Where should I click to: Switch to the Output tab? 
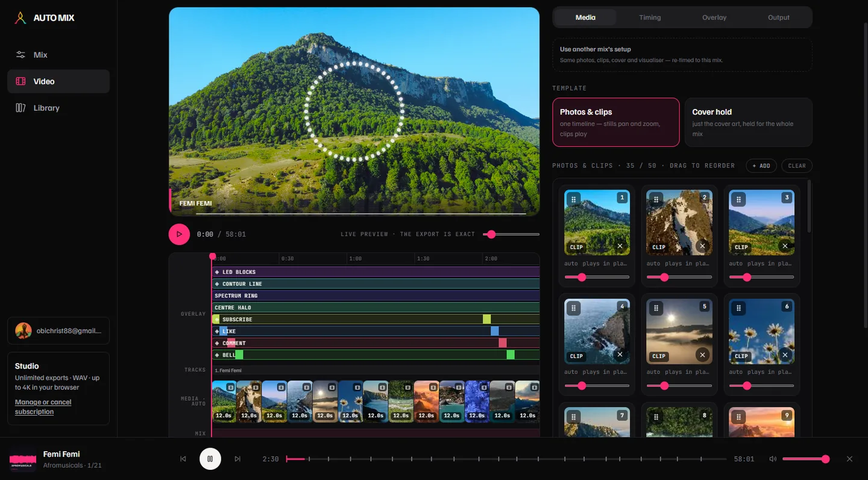tap(779, 17)
